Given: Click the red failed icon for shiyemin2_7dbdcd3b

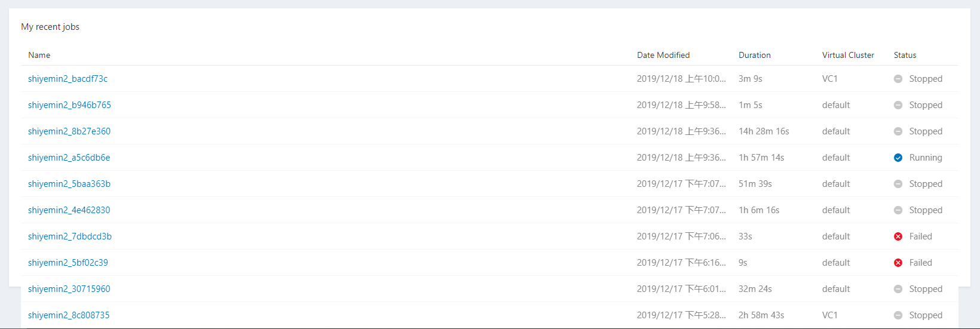Looking at the screenshot, I should point(898,236).
